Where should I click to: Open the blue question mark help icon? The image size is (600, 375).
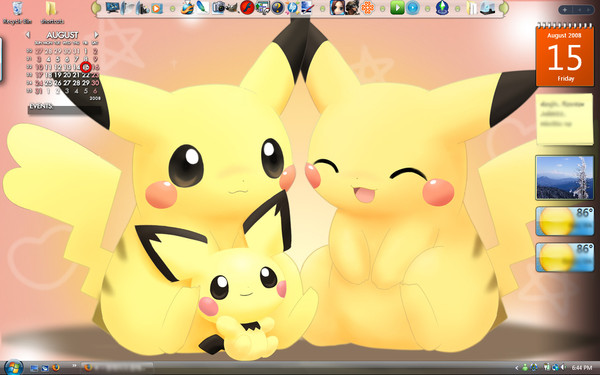click(278, 8)
